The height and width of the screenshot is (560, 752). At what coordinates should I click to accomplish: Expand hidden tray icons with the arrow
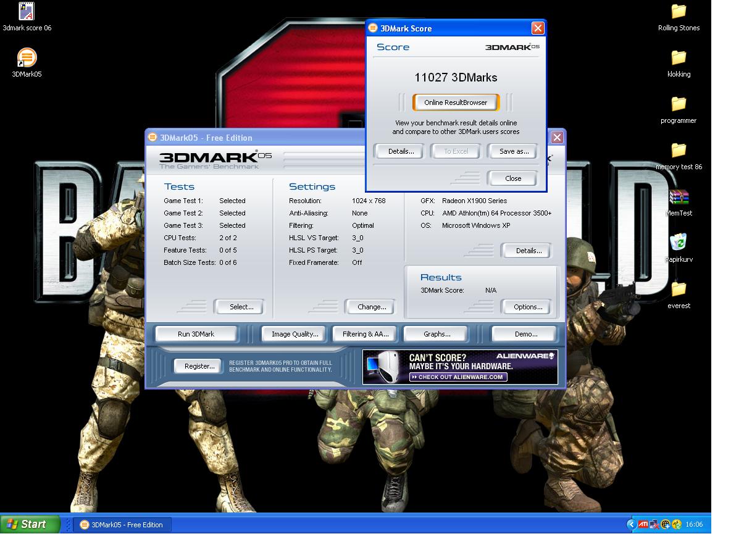pyautogui.click(x=631, y=524)
